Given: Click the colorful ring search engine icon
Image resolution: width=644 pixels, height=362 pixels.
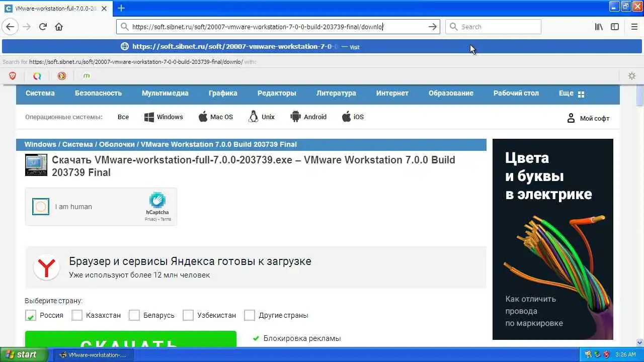Looking at the screenshot, I should pos(37,76).
